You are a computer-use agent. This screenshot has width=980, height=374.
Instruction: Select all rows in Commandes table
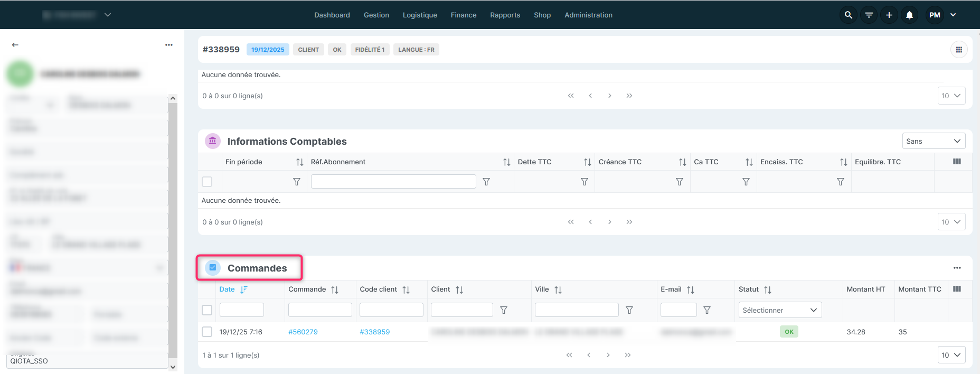click(207, 310)
